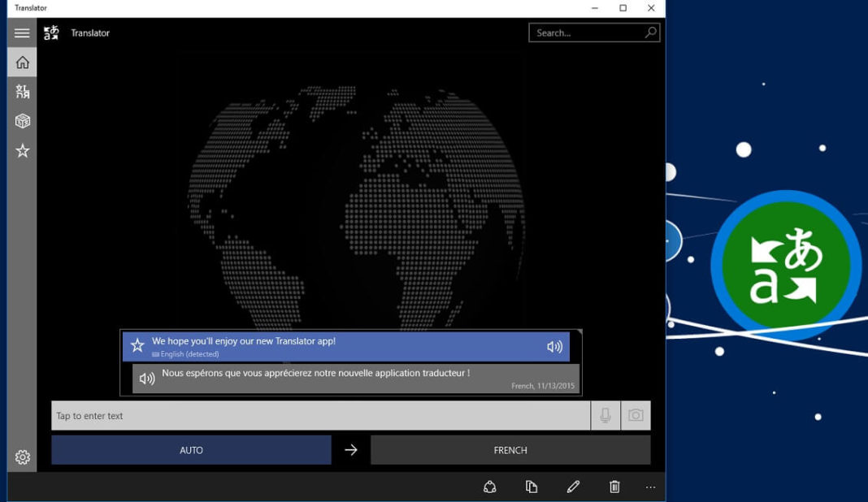Viewport: 868px width, 502px height.
Task: Expand more options with the ellipsis
Action: (650, 486)
